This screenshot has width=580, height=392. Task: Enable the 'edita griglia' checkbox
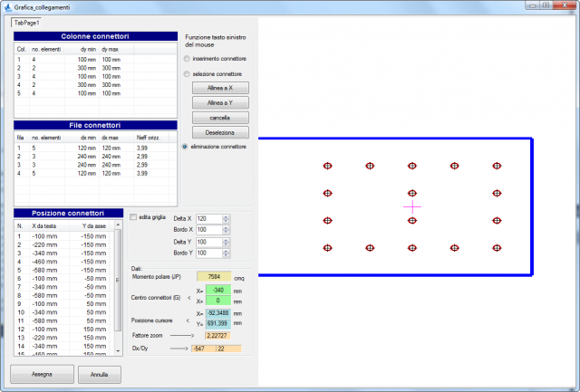click(x=133, y=217)
